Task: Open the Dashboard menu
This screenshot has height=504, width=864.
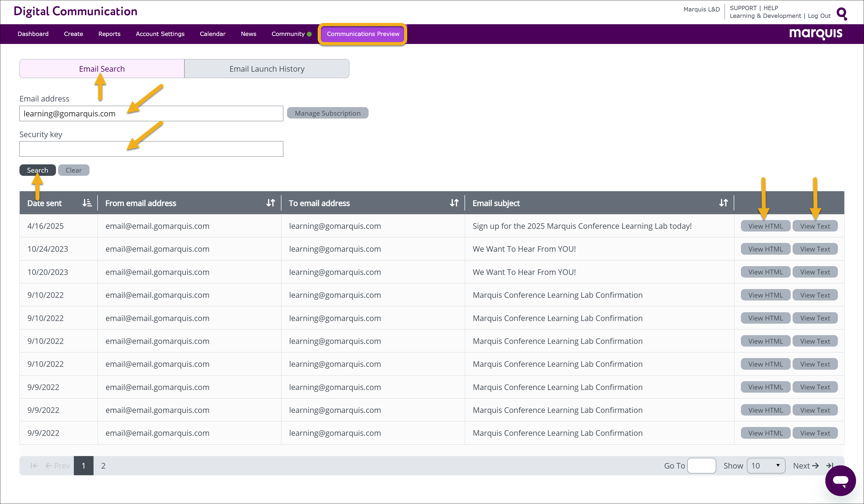Action: click(33, 34)
